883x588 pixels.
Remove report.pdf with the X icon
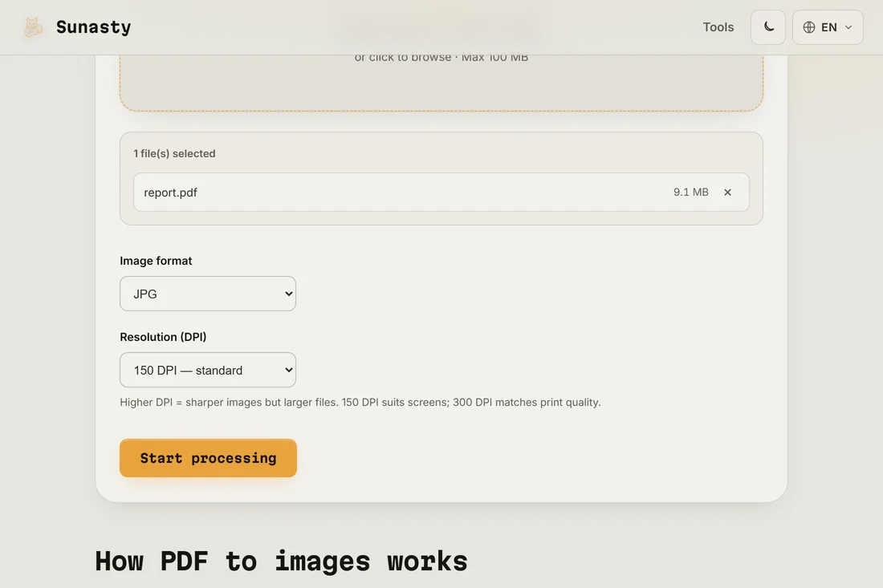[727, 193]
